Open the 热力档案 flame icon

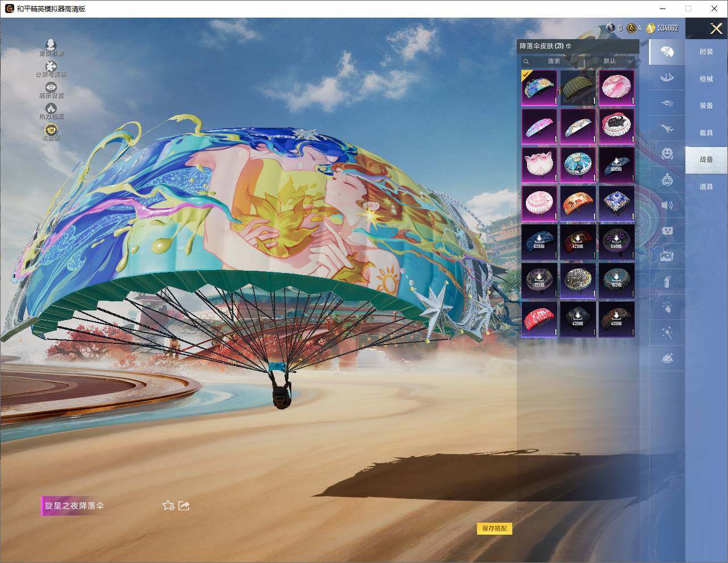pyautogui.click(x=51, y=108)
